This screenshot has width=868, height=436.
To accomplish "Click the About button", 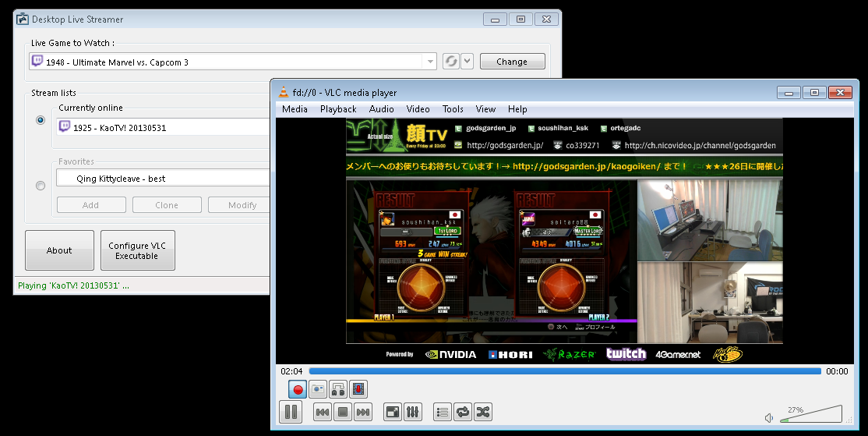I will click(59, 250).
